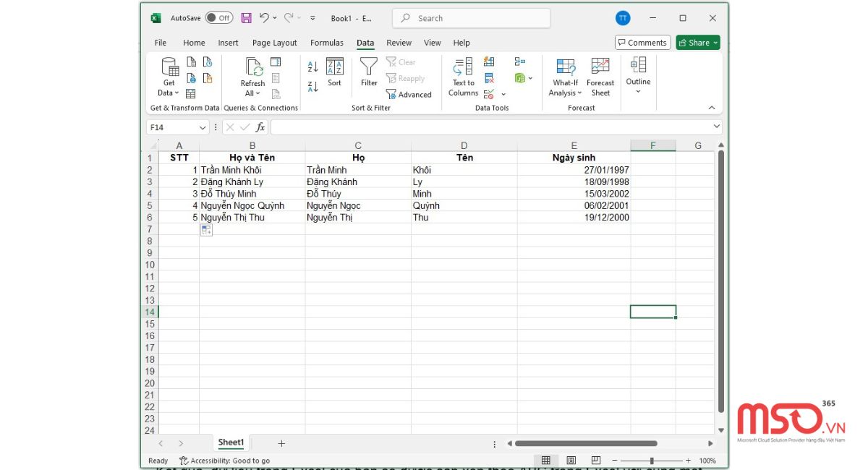
Task: Click the From Text/CSV icon
Action: [191, 61]
